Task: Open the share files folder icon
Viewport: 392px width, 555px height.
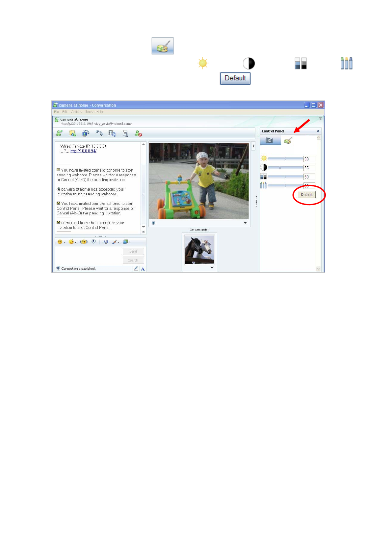Action: click(73, 133)
